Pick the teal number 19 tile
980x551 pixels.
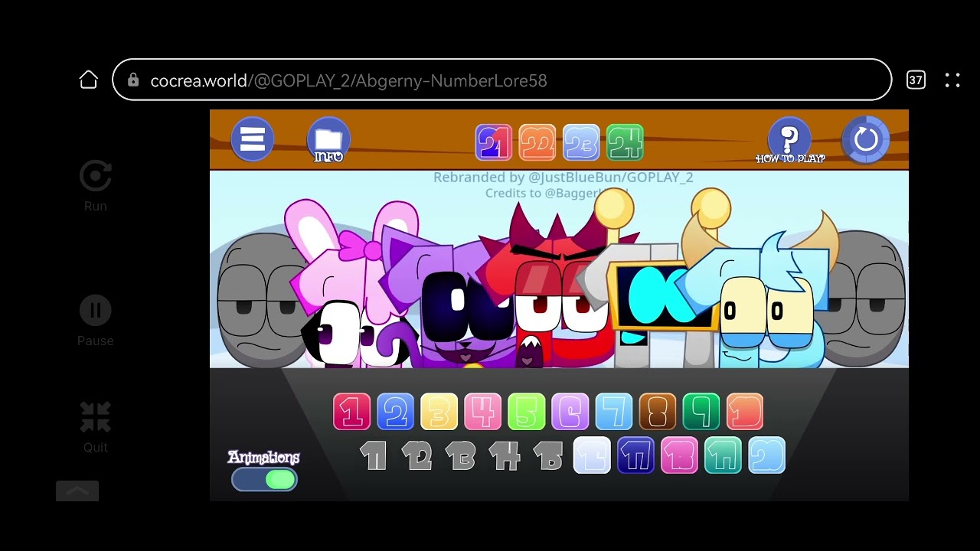(723, 455)
